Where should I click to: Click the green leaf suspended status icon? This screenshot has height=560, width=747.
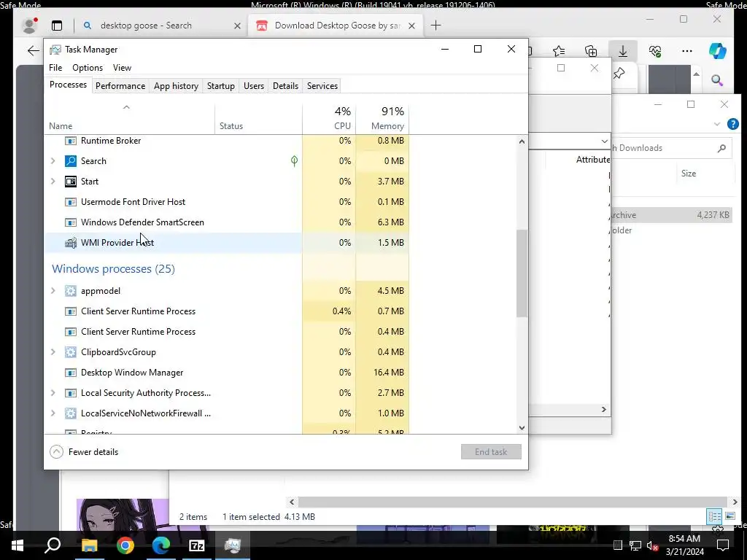[x=295, y=161]
